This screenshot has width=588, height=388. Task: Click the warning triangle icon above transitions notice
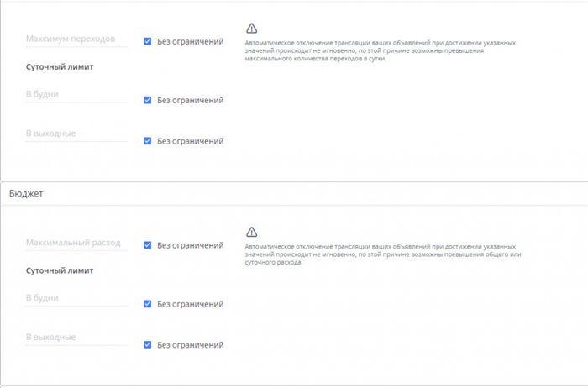(x=252, y=28)
